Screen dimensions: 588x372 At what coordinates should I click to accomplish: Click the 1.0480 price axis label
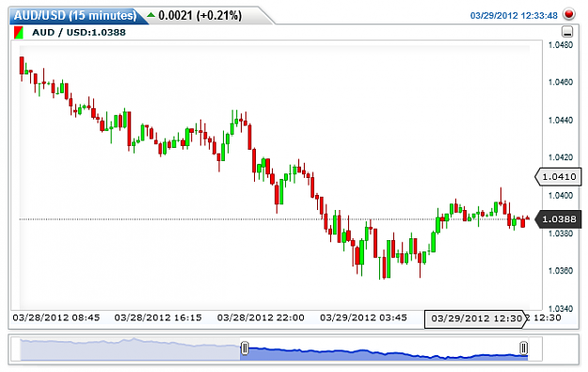coord(561,45)
